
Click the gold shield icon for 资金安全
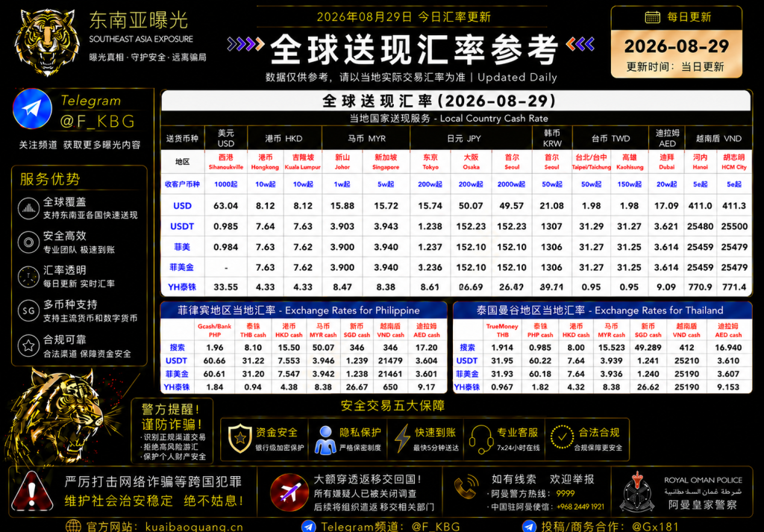click(x=239, y=439)
